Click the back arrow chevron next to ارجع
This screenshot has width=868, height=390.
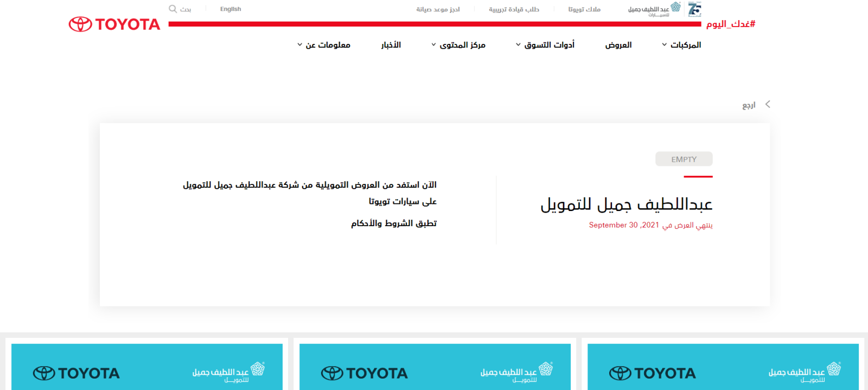(x=768, y=104)
